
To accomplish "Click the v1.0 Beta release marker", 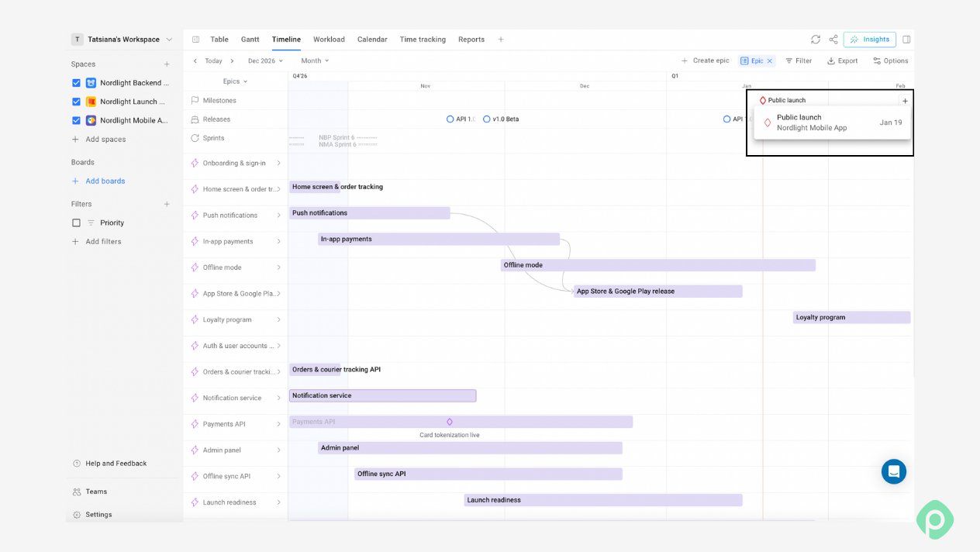I will click(x=487, y=119).
